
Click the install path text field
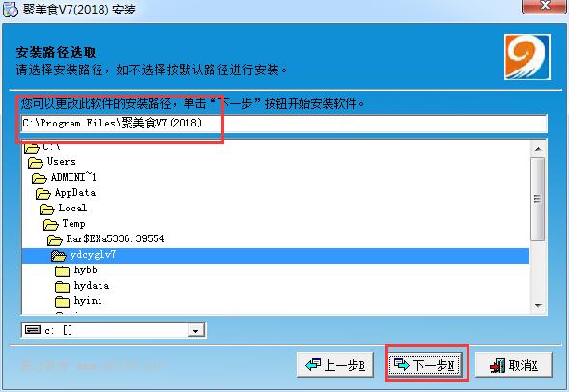pyautogui.click(x=284, y=124)
